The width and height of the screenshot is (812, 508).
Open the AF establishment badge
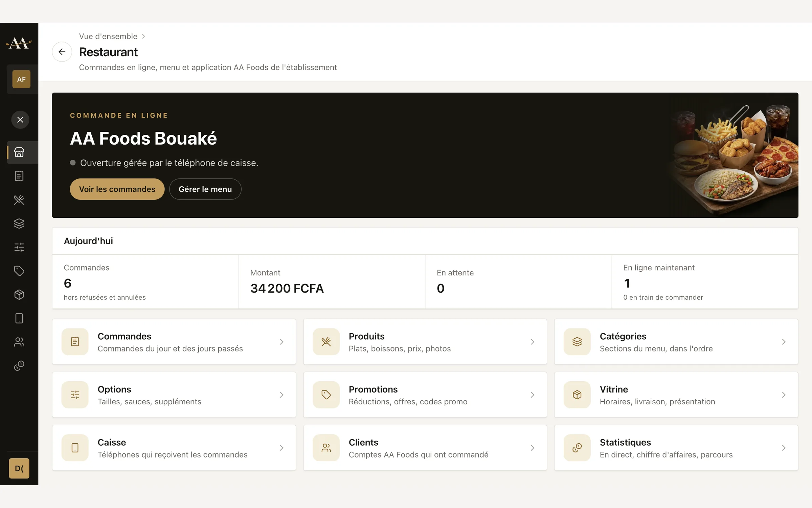[21, 79]
